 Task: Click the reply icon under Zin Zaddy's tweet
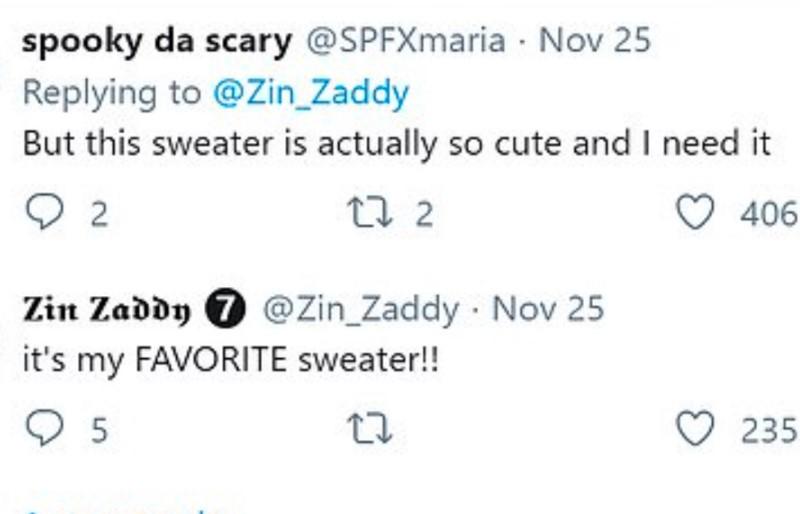tap(42, 429)
